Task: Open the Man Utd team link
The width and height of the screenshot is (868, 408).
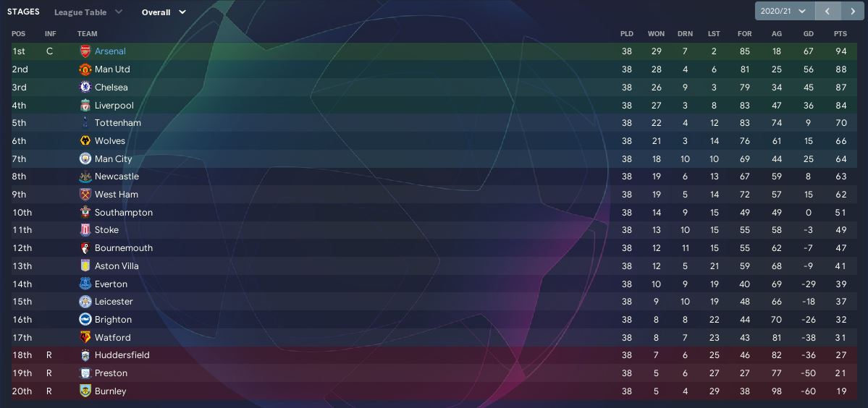Action: 112,69
